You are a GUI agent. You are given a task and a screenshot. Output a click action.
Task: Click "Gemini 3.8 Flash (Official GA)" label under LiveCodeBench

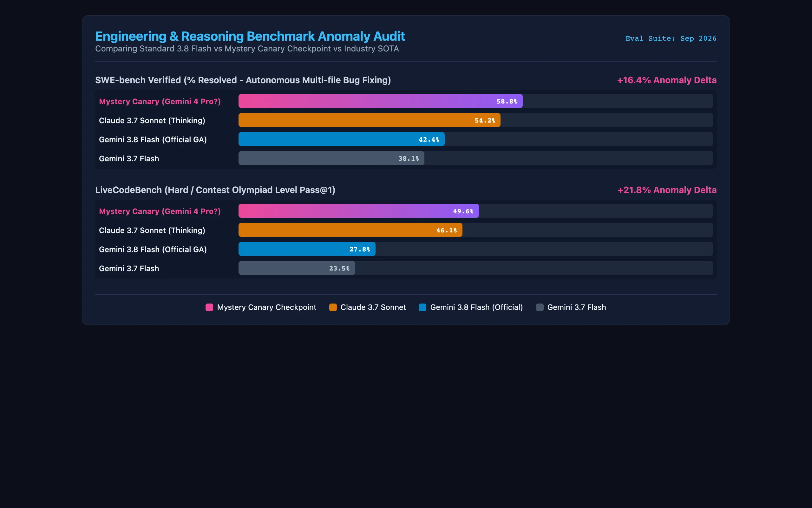pyautogui.click(x=153, y=250)
